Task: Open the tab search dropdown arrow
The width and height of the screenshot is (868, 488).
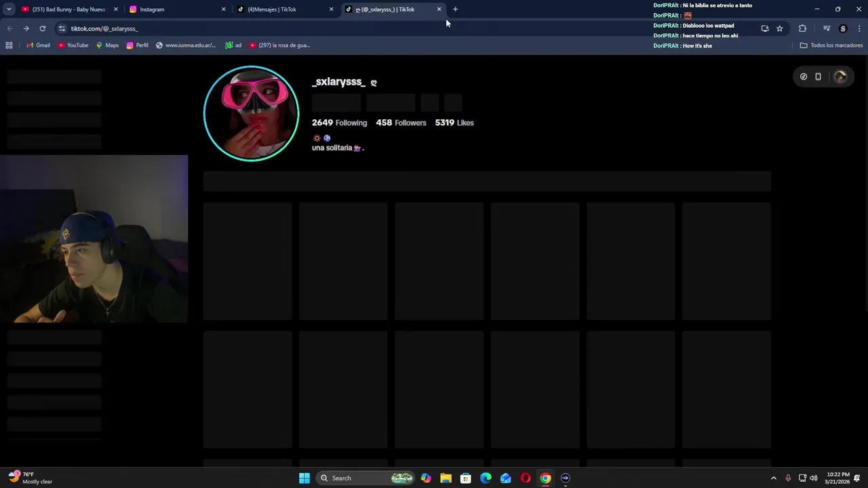Action: point(9,9)
